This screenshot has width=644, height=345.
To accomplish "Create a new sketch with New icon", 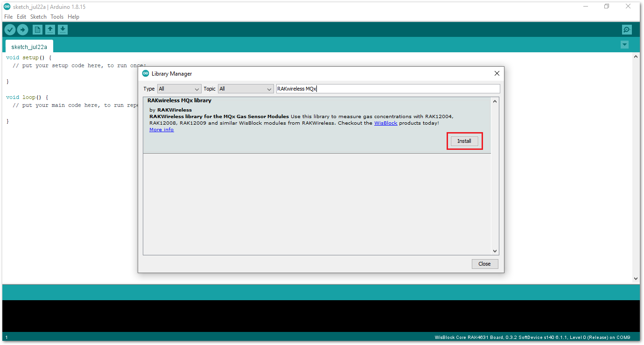I will (37, 30).
